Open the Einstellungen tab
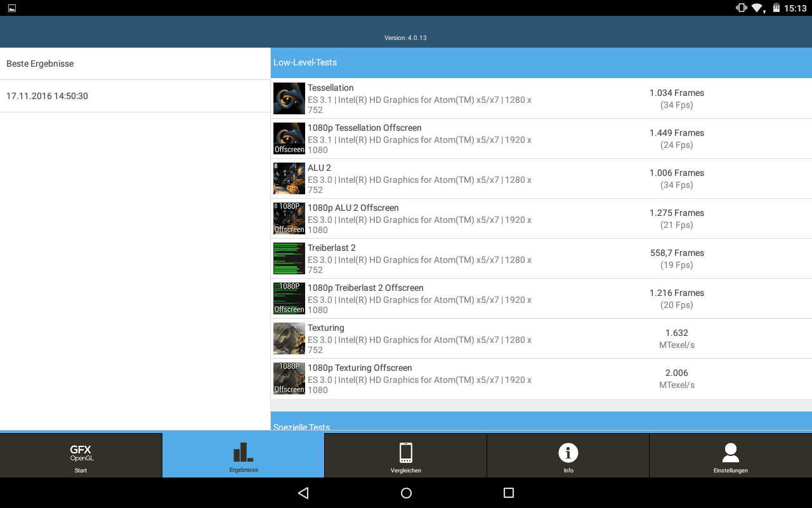This screenshot has width=812, height=508. click(x=731, y=455)
